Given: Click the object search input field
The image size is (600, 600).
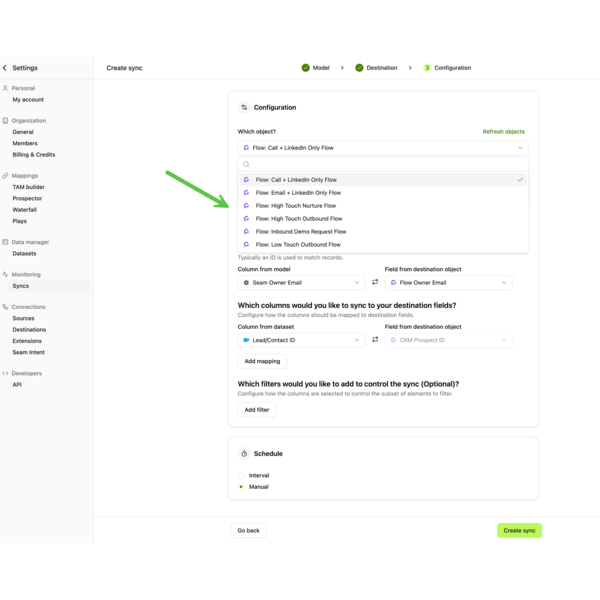Looking at the screenshot, I should point(383,164).
